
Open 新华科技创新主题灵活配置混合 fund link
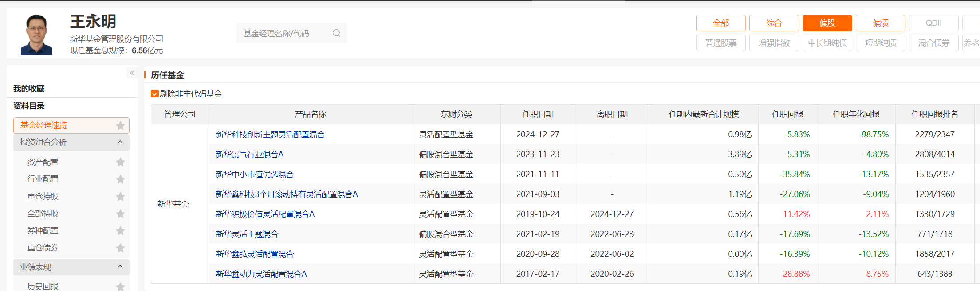click(270, 134)
